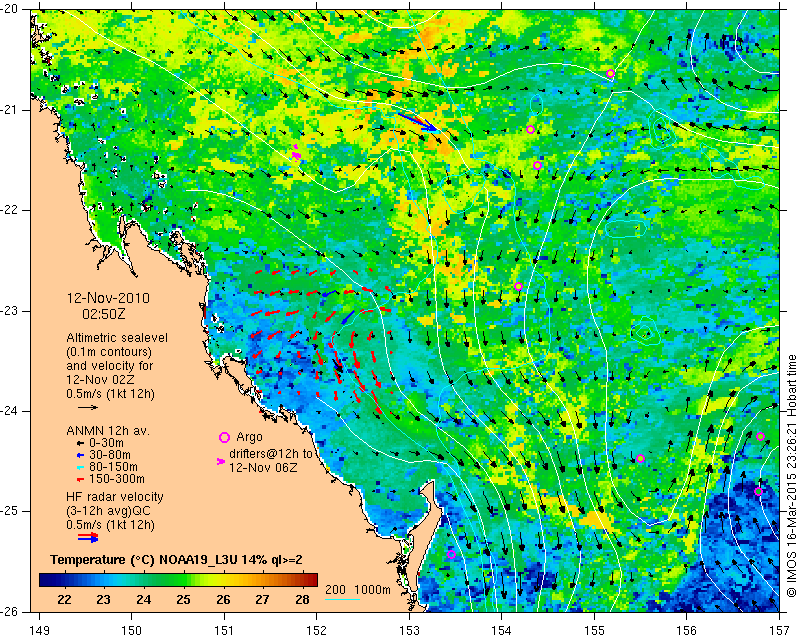Screen dimensions: 800x640
Task: Click the '149' longitude axis label
Action: tap(40, 631)
